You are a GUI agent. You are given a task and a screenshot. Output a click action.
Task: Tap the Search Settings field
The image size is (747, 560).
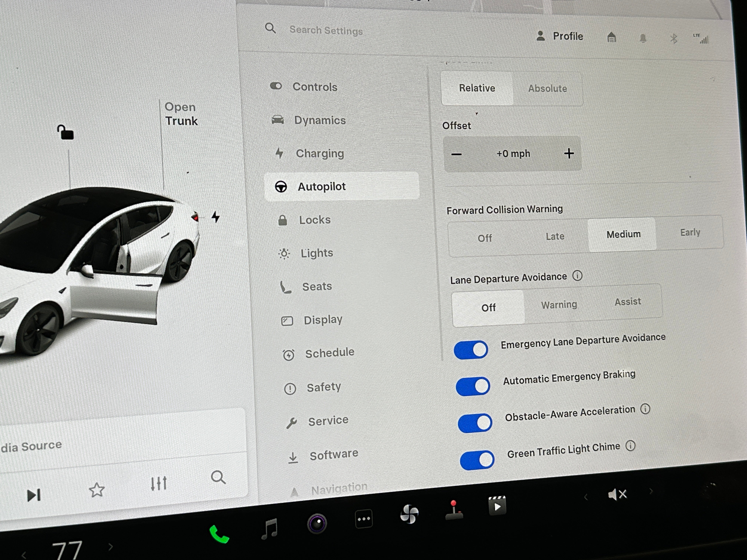click(x=326, y=30)
